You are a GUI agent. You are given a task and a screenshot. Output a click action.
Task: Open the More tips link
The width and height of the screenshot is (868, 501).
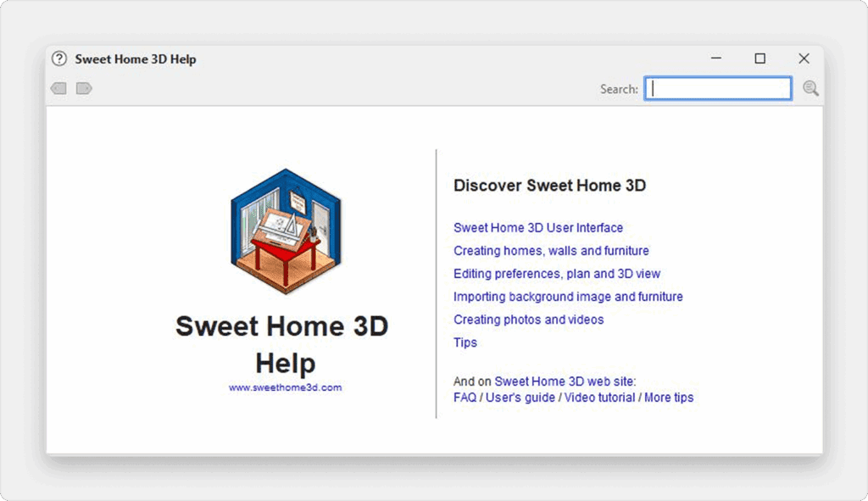coord(669,398)
